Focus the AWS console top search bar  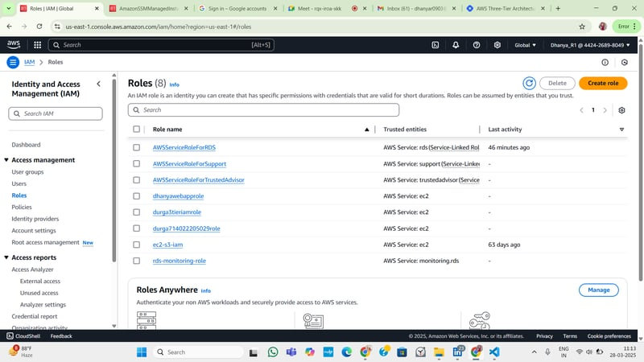[x=161, y=45]
